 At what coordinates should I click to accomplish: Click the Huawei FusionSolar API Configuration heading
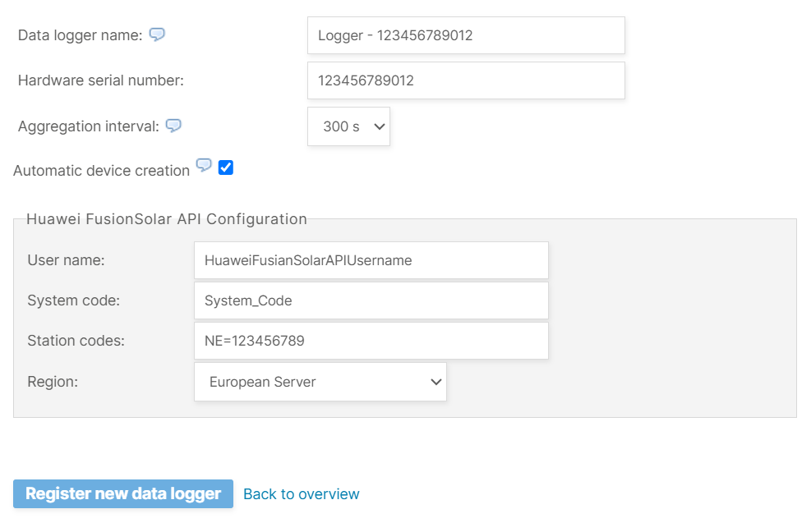[167, 219]
